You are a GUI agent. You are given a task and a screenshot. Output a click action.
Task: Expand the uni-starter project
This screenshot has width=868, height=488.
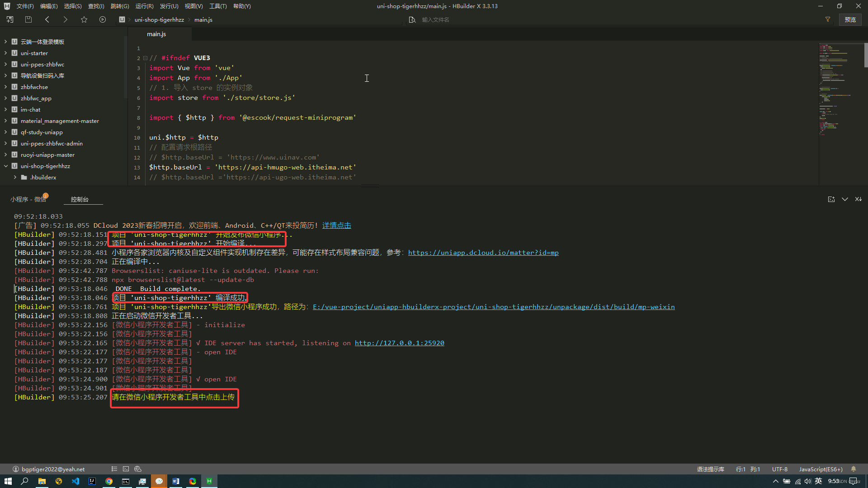click(6, 53)
